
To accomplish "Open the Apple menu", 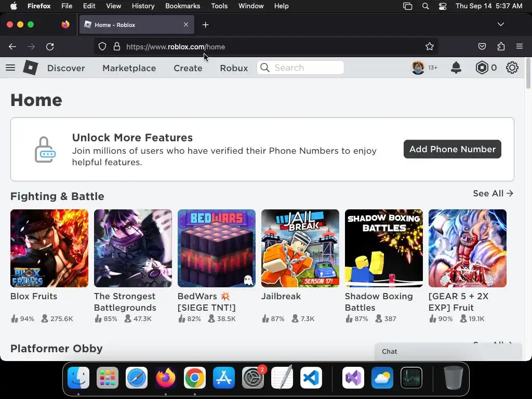I will click(x=14, y=6).
